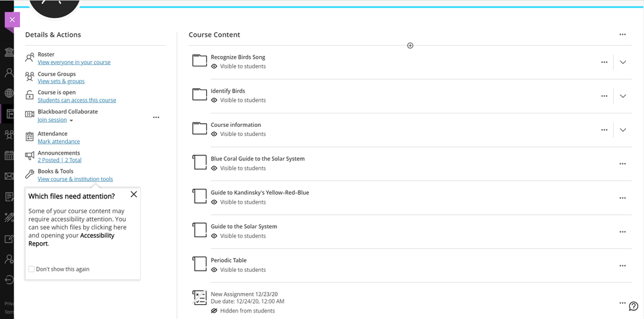
Task: Open the Mark attendance link
Action: pos(59,141)
